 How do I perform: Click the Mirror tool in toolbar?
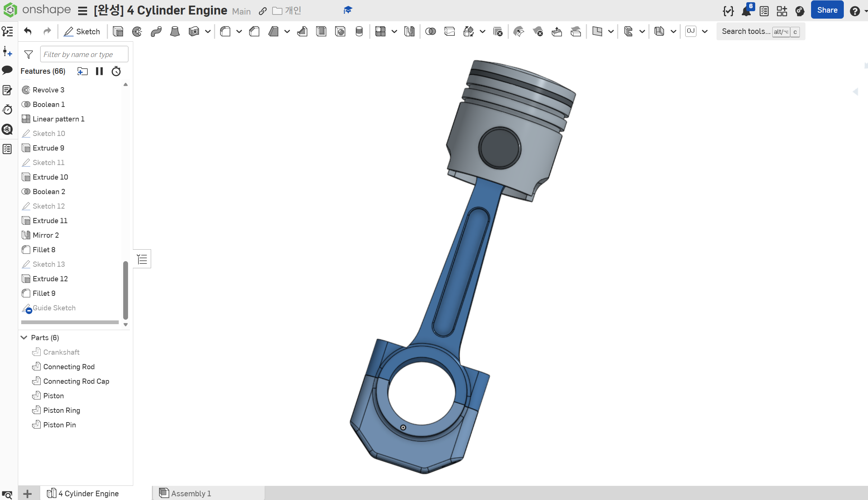(409, 32)
